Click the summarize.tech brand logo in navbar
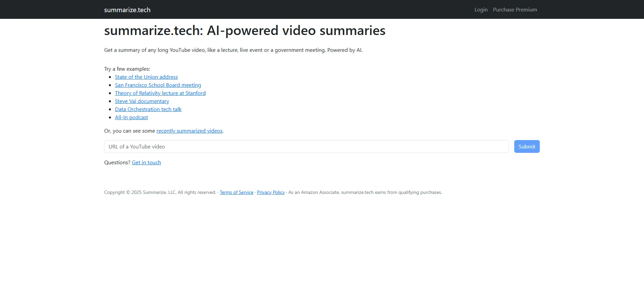644x306 pixels. tap(127, 10)
